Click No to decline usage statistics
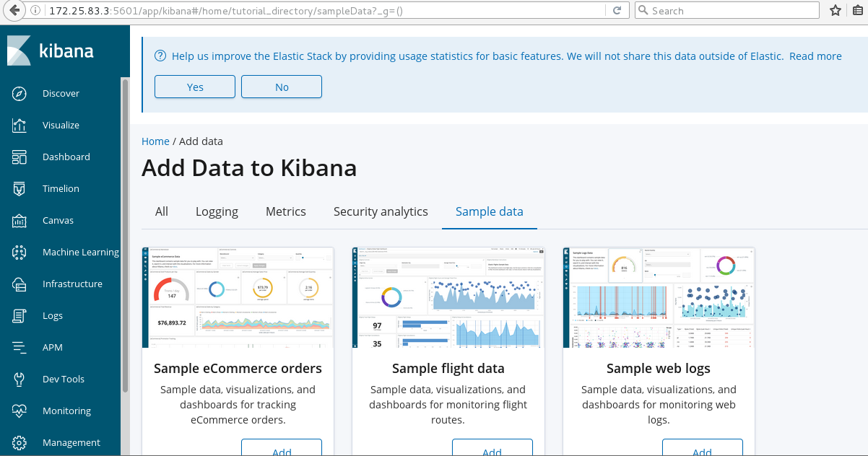This screenshot has height=456, width=868. [x=282, y=87]
